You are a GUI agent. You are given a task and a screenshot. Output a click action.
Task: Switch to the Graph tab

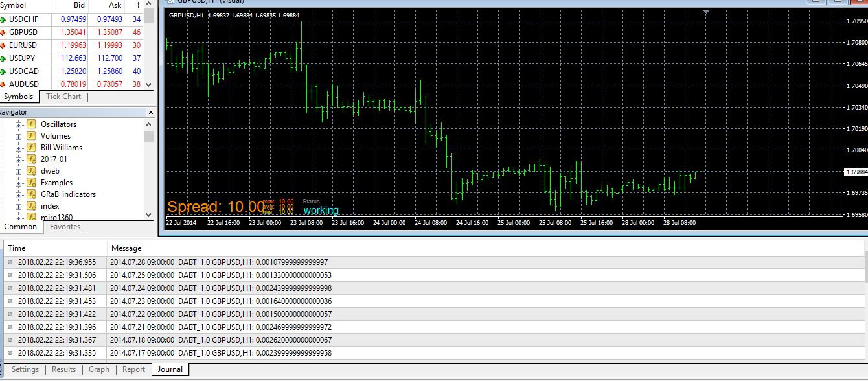coord(99,369)
